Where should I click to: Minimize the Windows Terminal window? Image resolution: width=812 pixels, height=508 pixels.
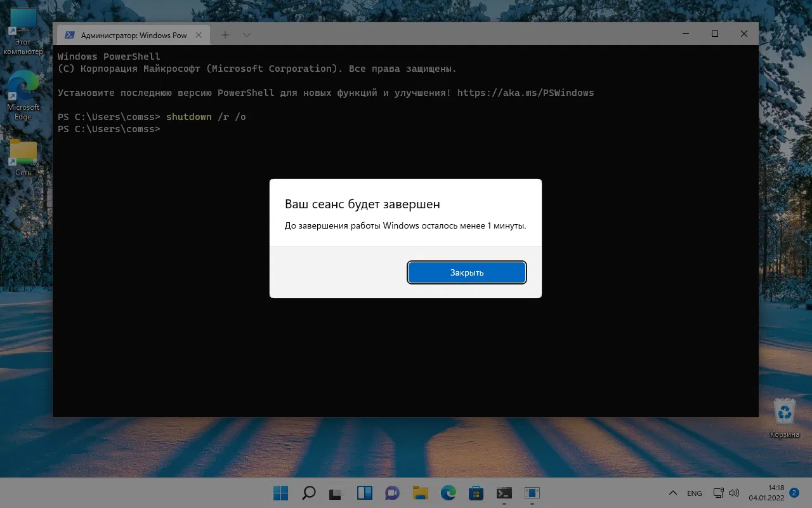(686, 34)
